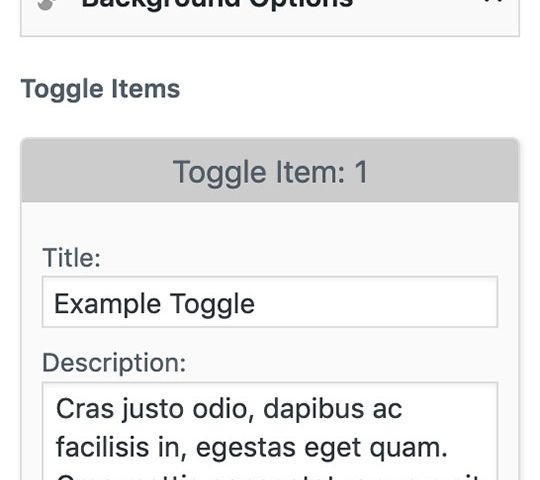The height and width of the screenshot is (480, 540).
Task: Click the Title: field label
Action: (72, 258)
